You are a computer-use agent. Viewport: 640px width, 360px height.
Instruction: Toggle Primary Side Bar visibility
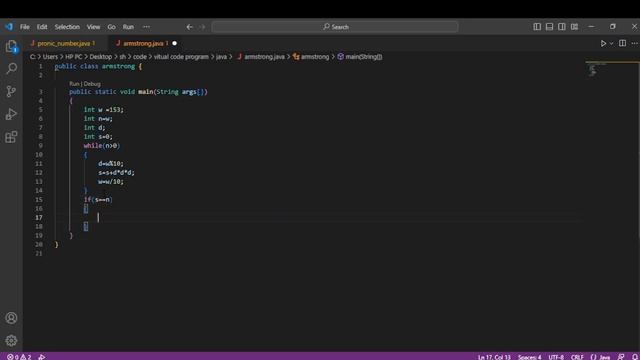(x=537, y=27)
